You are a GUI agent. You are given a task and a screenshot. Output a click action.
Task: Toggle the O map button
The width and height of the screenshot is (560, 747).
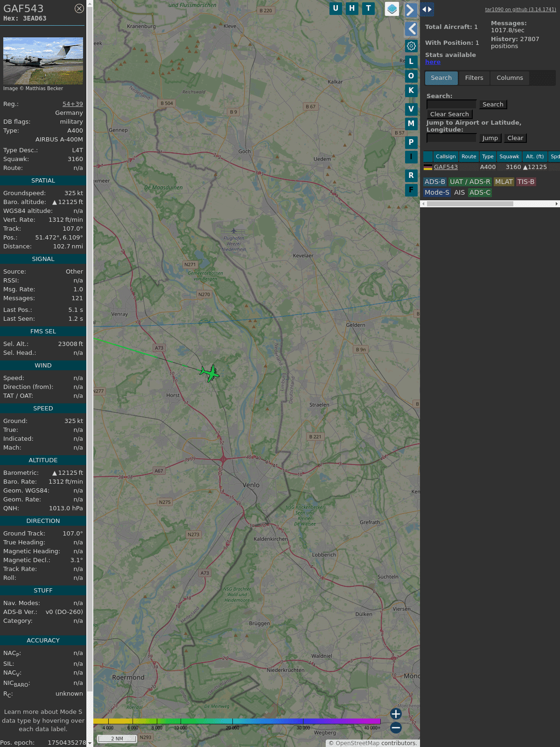coord(411,76)
